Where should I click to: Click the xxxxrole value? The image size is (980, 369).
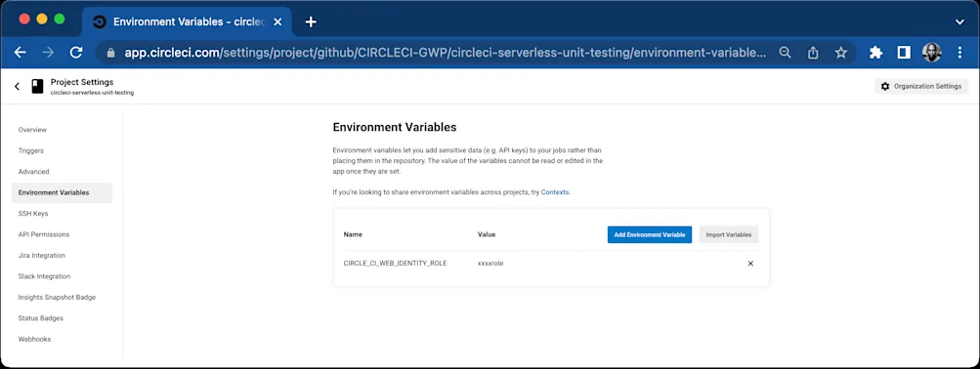[x=490, y=264]
